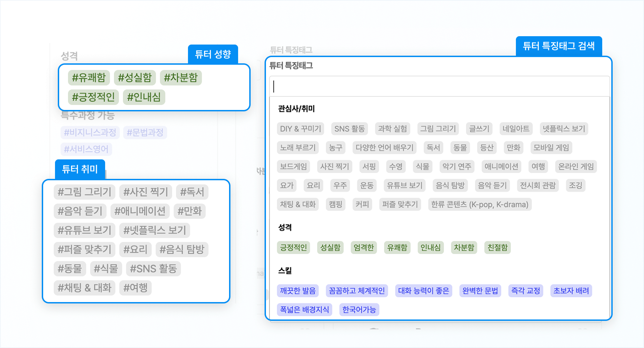Image resolution: width=644 pixels, height=348 pixels.
Task: Choose the '다양한 언어 배우기' tag
Action: click(384, 148)
